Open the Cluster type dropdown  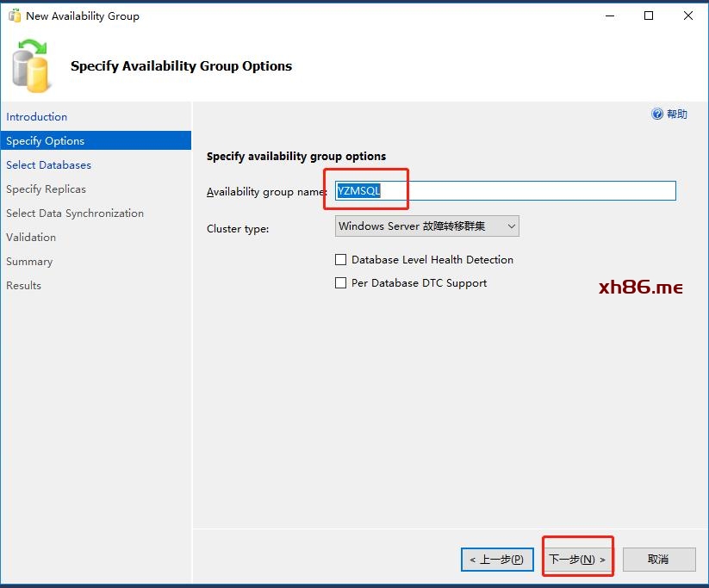point(426,226)
